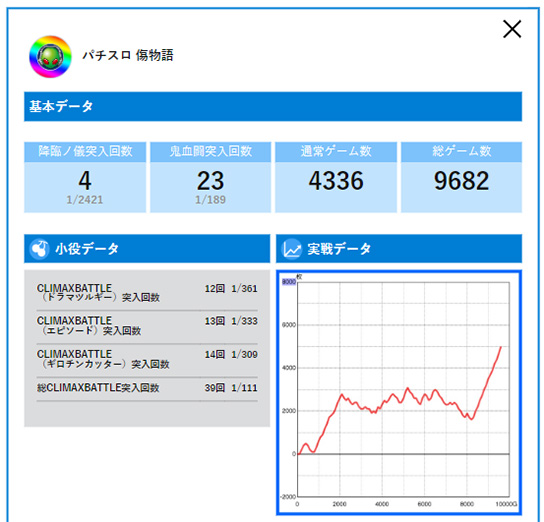Click the 降臨ノ儀突入回数 label
Screen dimensions: 544x522
point(85,151)
